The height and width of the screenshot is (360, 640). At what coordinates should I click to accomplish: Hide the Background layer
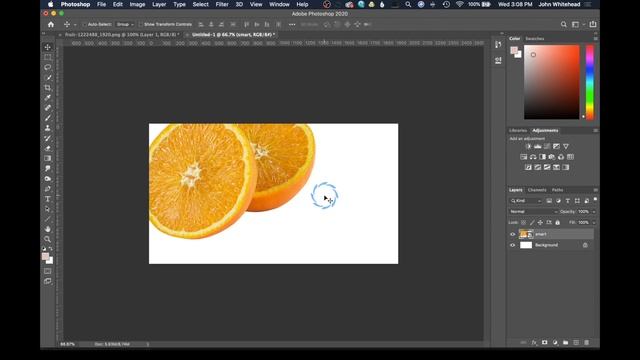click(x=513, y=245)
